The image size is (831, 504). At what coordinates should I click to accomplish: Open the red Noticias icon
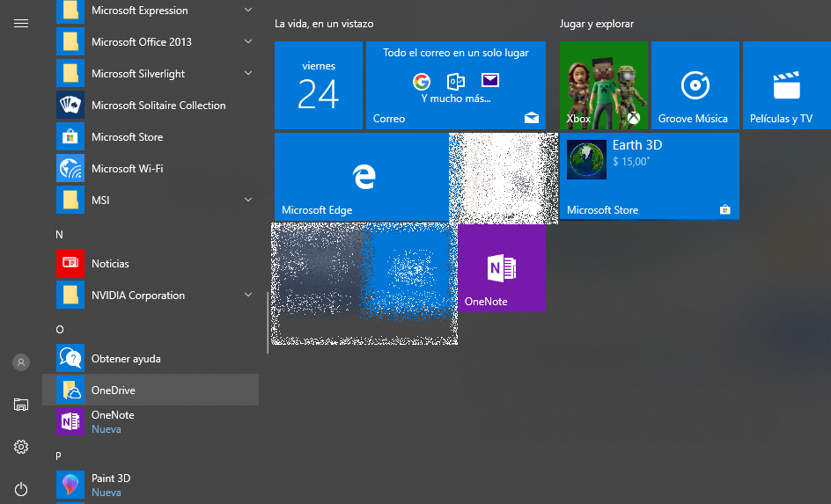70,263
